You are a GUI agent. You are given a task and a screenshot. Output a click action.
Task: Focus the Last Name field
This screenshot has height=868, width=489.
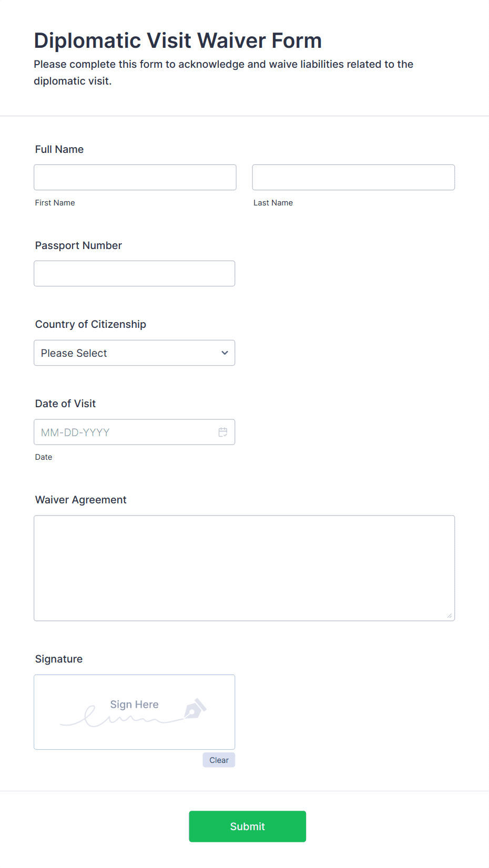(353, 178)
